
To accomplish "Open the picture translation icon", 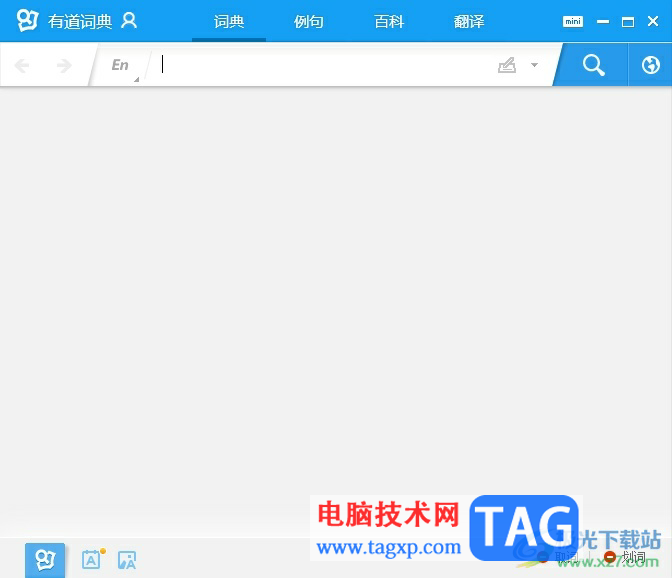I will pyautogui.click(x=127, y=560).
